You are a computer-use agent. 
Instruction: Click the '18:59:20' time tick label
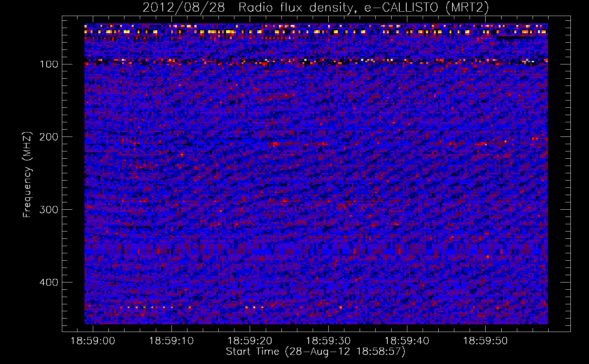point(250,341)
